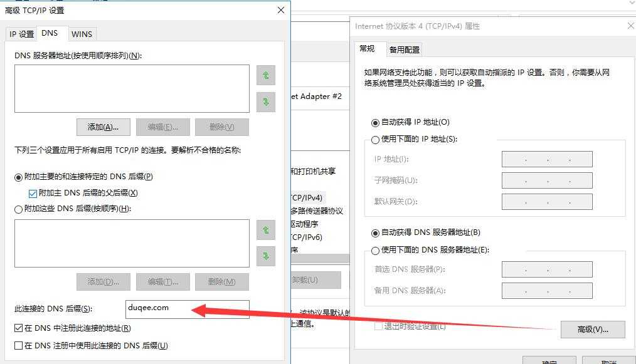Click the DNS suffixes list box
The image size is (636, 364).
point(132,243)
